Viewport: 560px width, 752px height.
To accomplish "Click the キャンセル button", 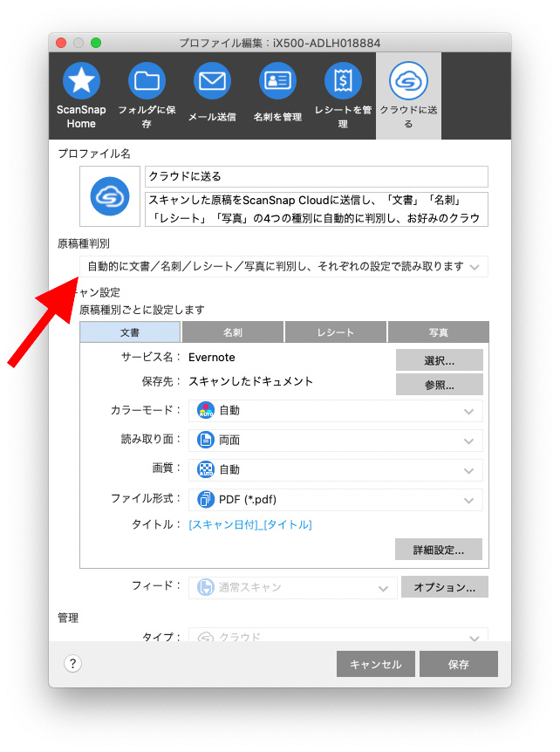I will coord(375,664).
